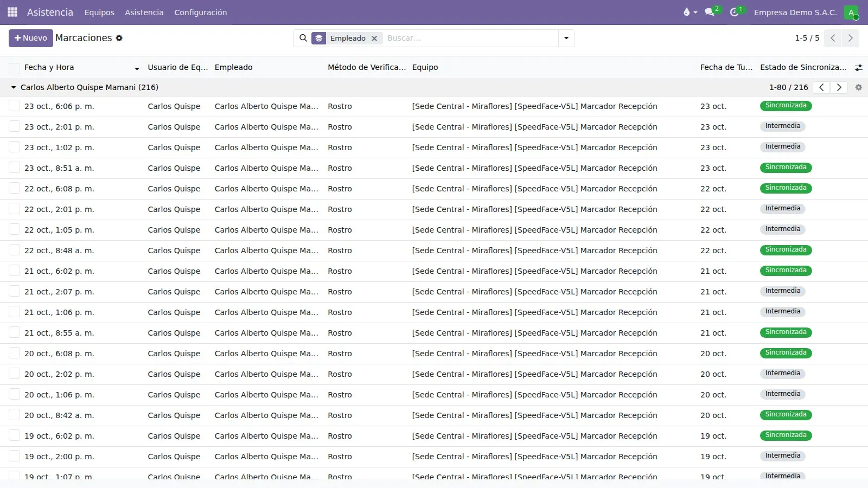The width and height of the screenshot is (868, 488).
Task: Open the Marcaciones gear actions menu
Action: (x=119, y=38)
